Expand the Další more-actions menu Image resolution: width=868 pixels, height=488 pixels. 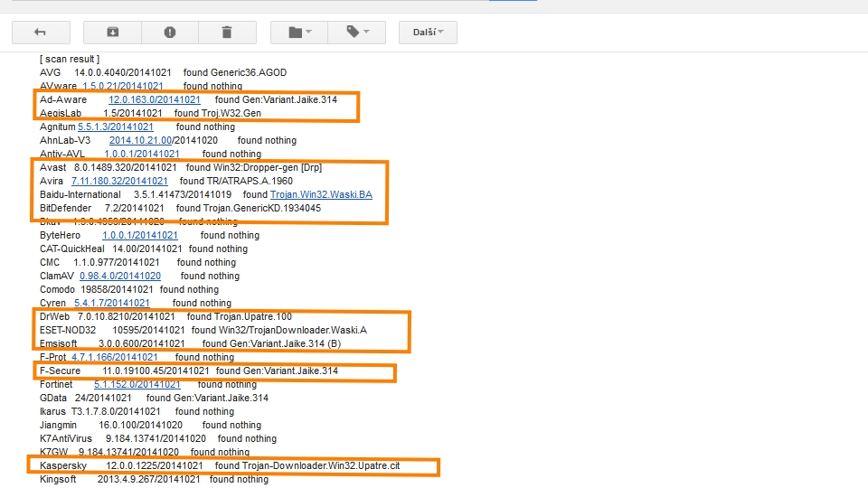click(x=428, y=33)
